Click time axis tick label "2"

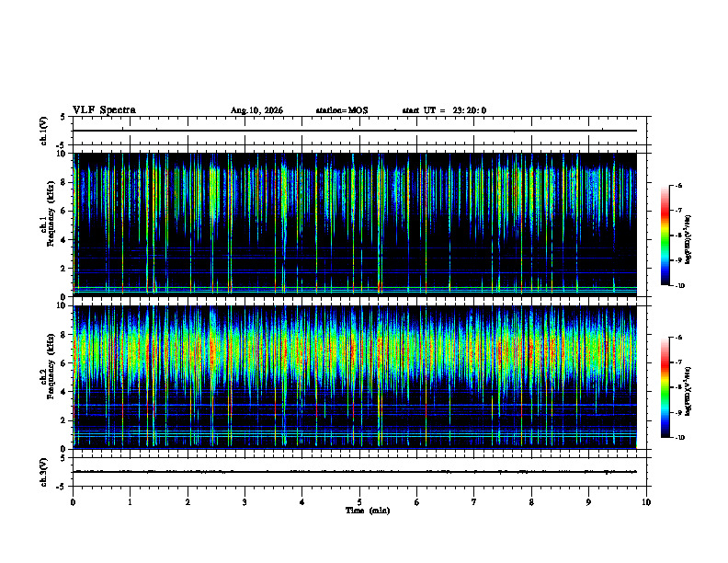click(x=188, y=502)
